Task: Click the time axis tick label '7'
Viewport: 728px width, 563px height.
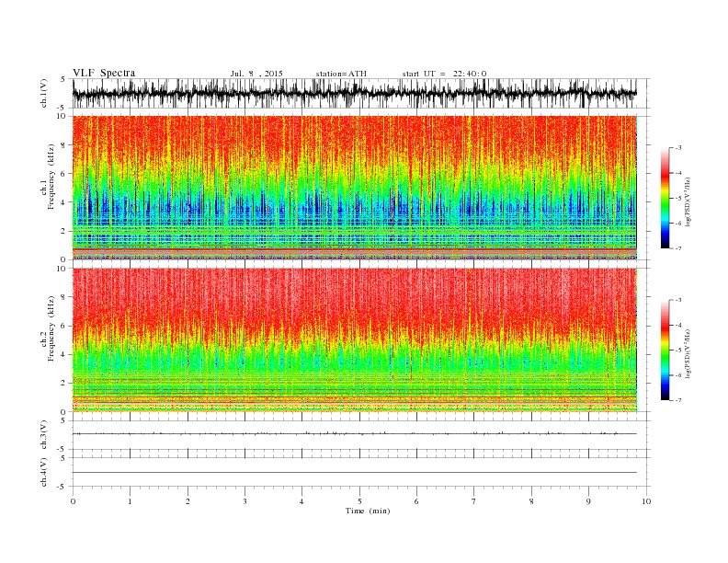Action: click(474, 501)
